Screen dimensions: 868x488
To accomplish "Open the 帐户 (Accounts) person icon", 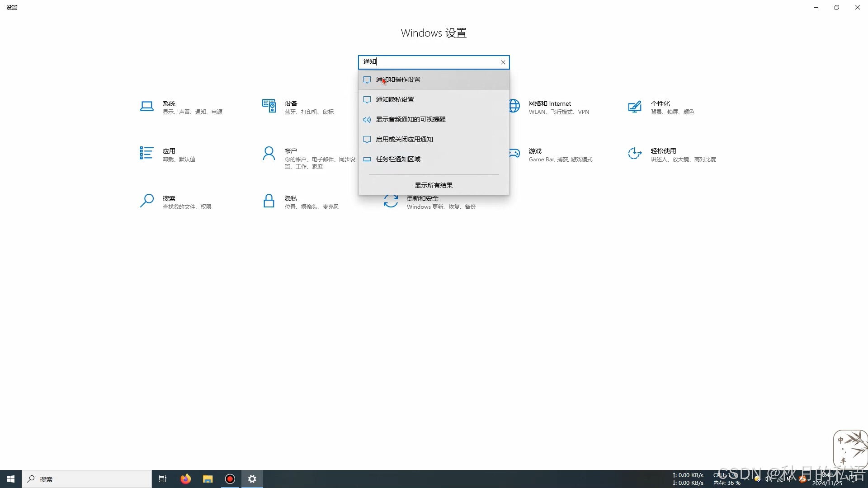I will 269,154.
